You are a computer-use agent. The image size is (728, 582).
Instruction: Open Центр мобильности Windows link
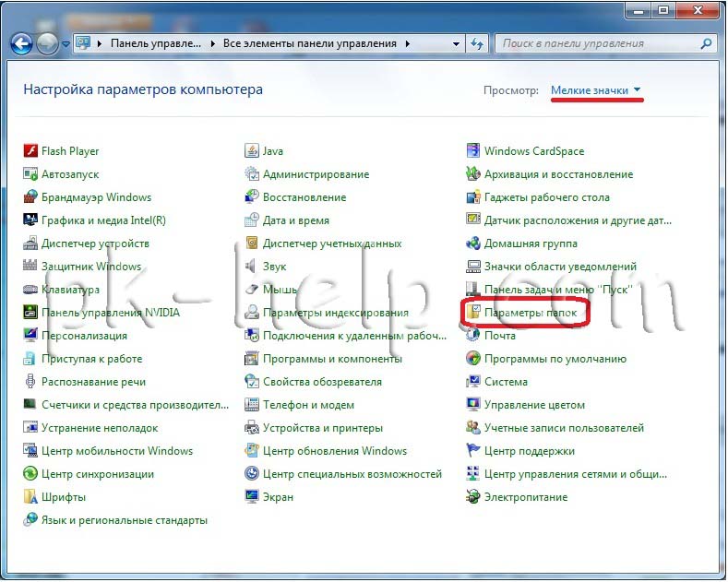117,451
